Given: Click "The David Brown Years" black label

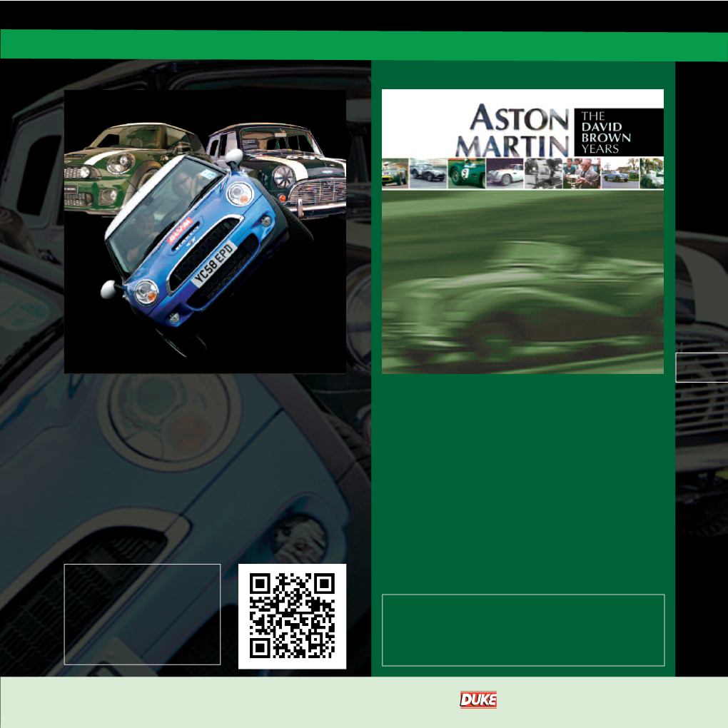Looking at the screenshot, I should (618, 132).
